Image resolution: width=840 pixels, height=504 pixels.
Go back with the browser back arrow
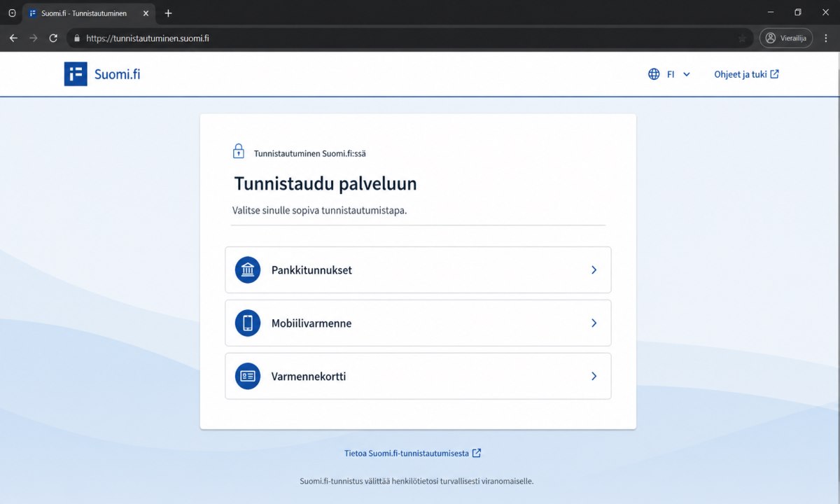[13, 38]
